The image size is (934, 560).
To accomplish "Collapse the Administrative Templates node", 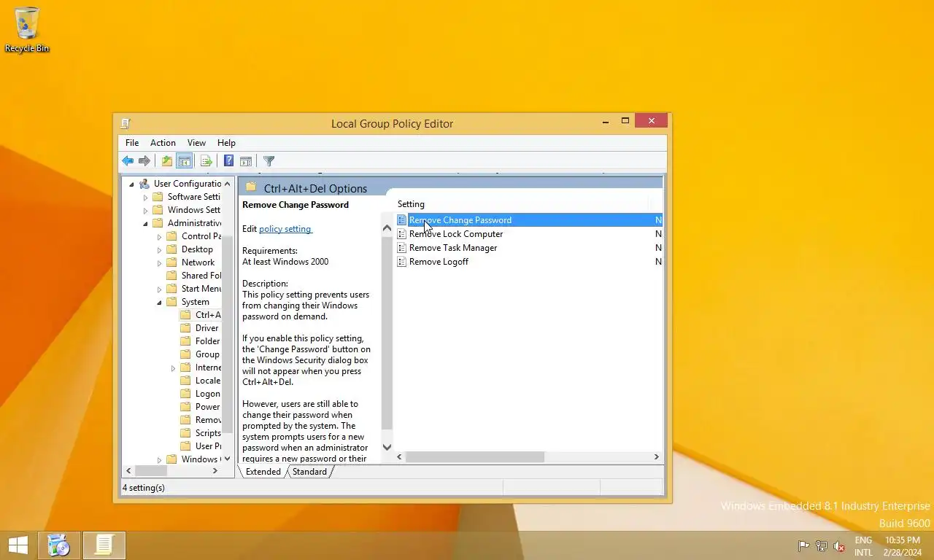I will click(145, 223).
